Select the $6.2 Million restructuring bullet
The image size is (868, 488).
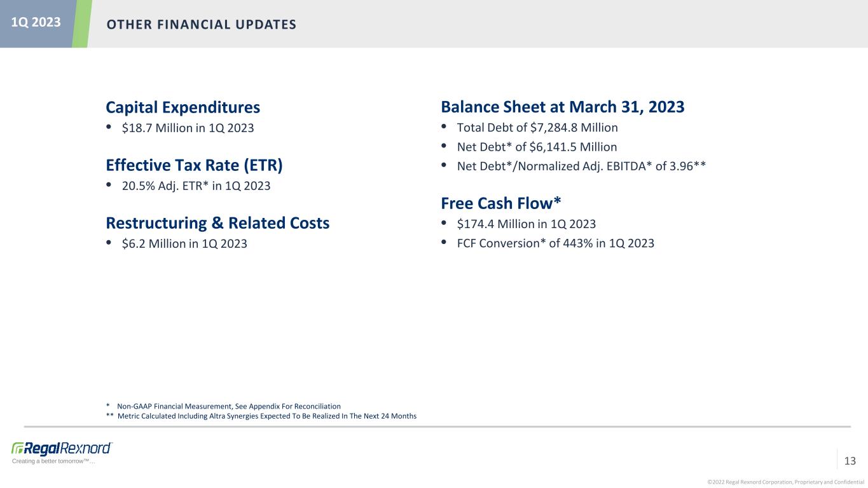184,243
